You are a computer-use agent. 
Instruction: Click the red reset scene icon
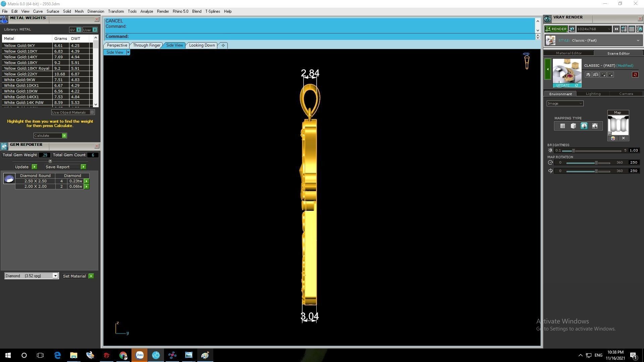635,75
